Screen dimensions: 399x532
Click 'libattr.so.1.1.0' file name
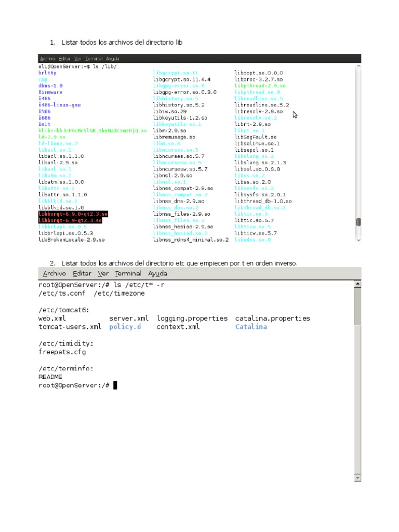pos(62,195)
